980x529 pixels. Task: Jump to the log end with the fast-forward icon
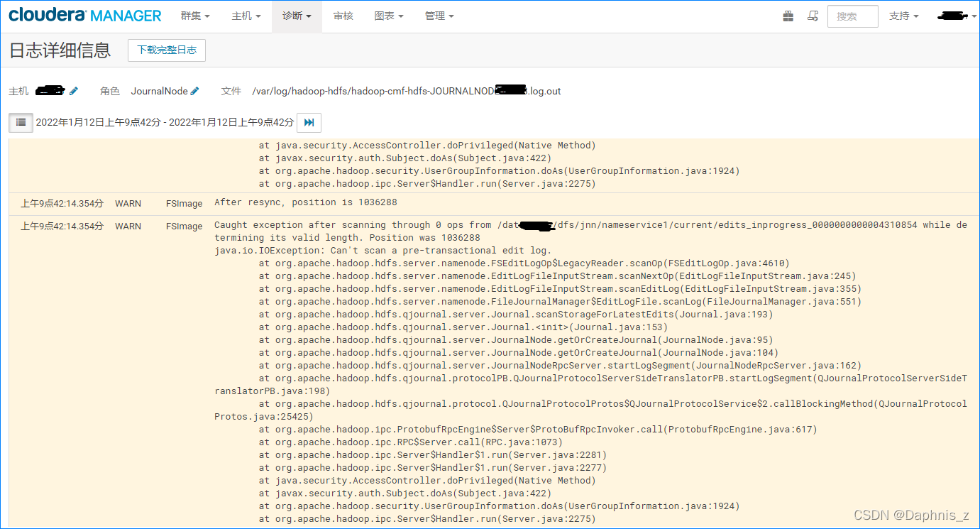pos(309,122)
